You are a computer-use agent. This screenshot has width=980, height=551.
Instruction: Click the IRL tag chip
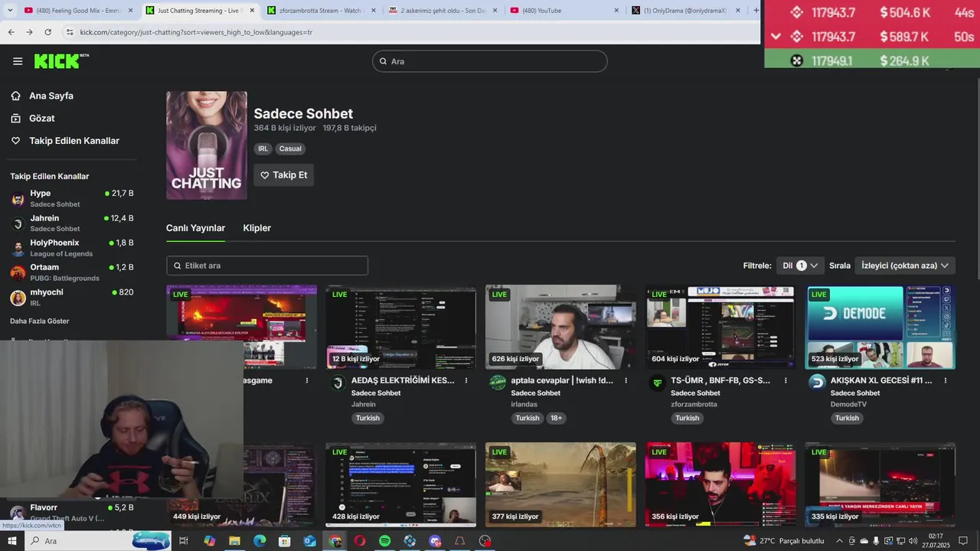[x=263, y=148]
